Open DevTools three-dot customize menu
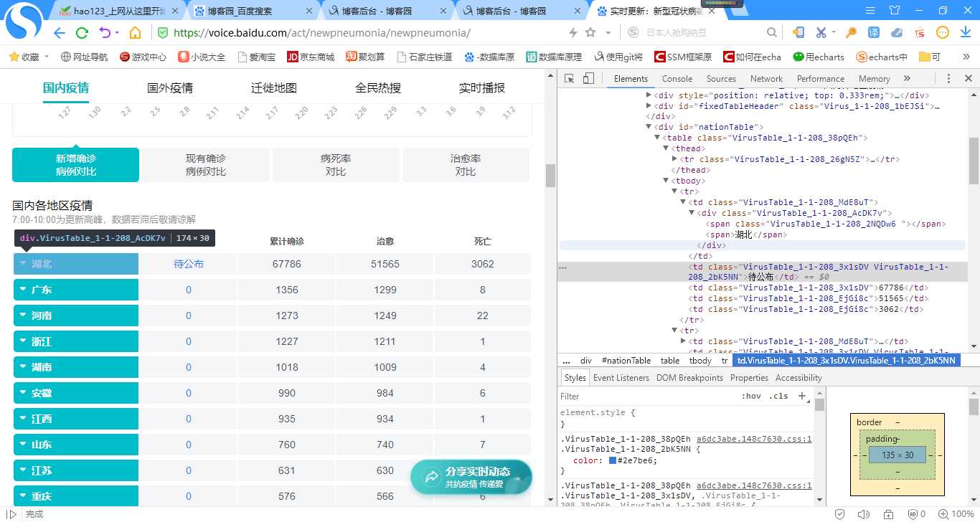Viewport: 980px width, 522px height. (948, 79)
